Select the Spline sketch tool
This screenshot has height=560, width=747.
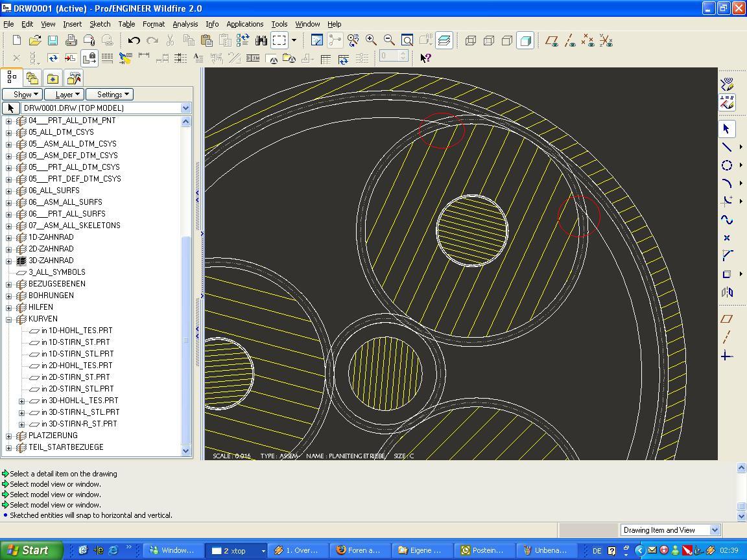[726, 220]
